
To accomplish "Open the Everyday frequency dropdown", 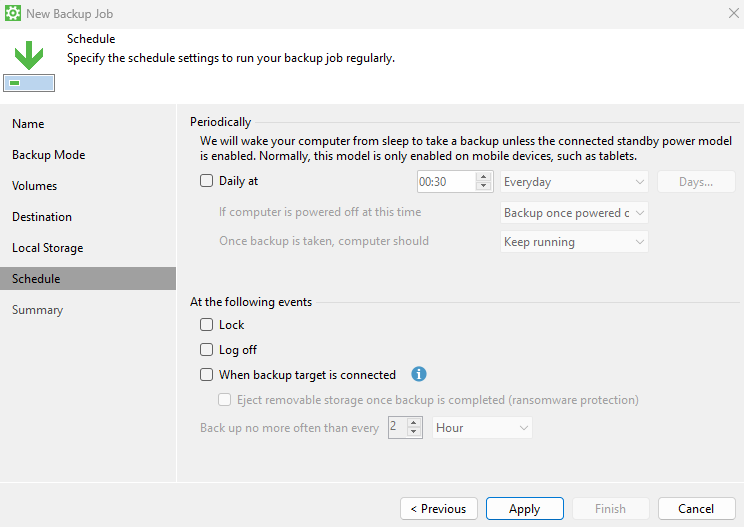I will (574, 182).
